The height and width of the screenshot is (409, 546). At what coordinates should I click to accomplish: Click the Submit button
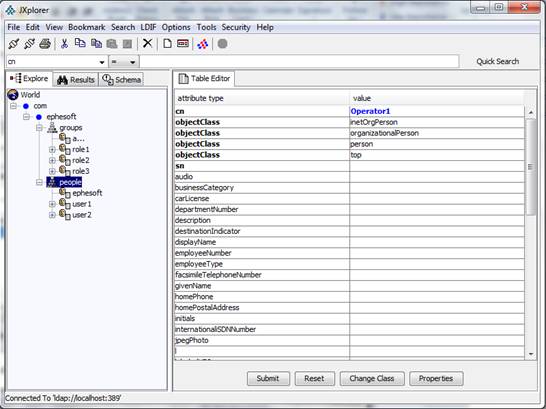pos(268,378)
